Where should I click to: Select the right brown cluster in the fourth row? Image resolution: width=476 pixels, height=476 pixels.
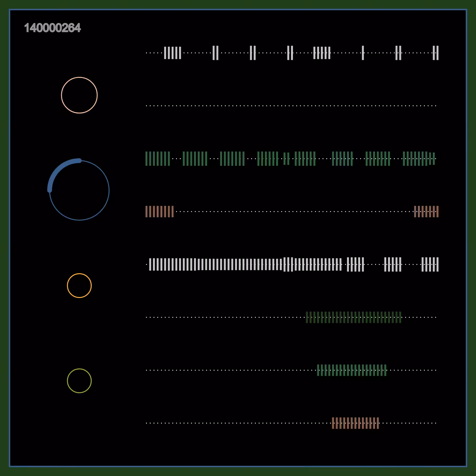point(426,211)
